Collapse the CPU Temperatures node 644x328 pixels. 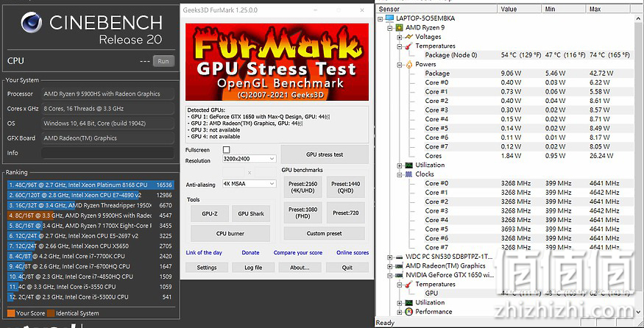point(399,46)
